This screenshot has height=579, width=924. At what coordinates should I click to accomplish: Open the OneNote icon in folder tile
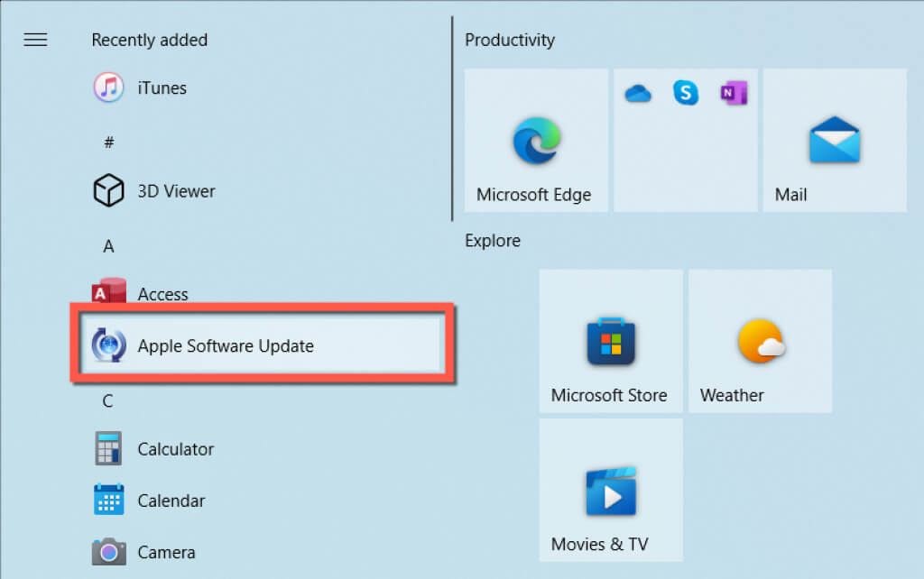coord(734,93)
